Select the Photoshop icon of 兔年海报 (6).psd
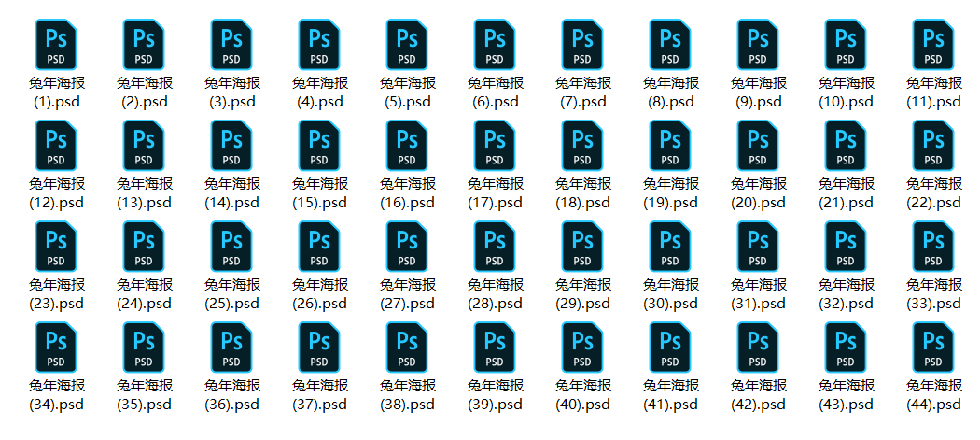The height and width of the screenshot is (440, 980). [495, 45]
